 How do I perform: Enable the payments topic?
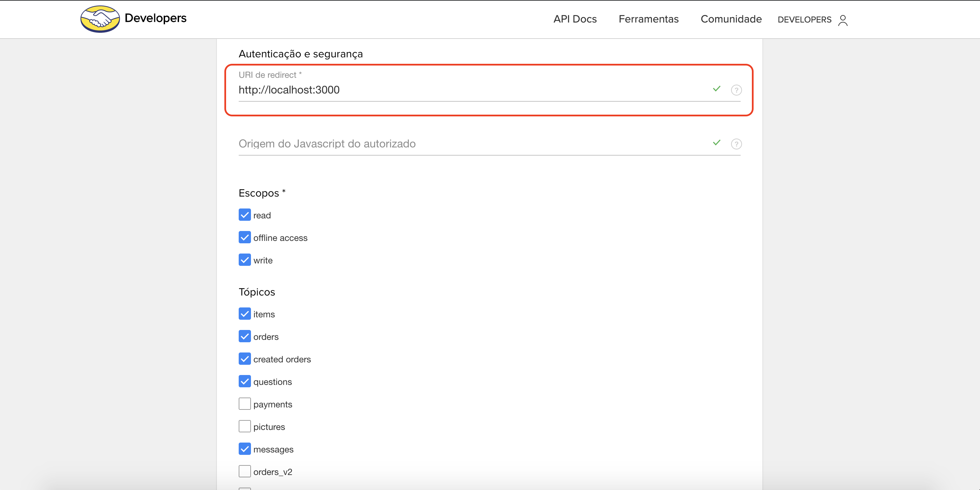pos(244,404)
